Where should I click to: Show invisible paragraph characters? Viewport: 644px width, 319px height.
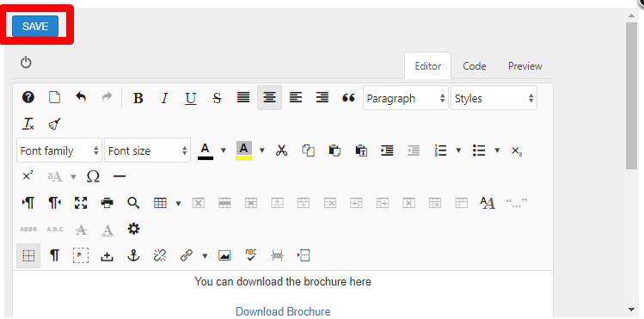click(x=55, y=255)
